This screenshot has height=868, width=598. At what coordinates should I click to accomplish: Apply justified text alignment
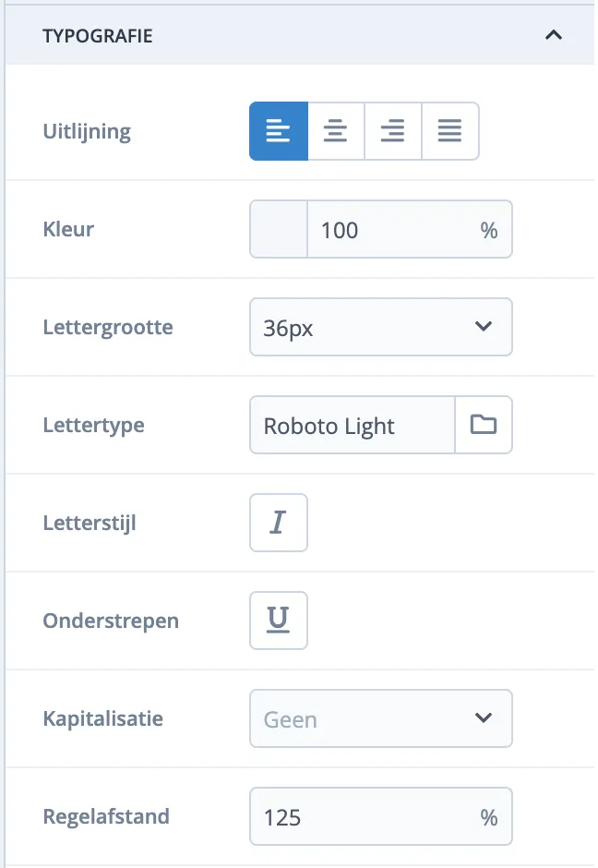(x=449, y=131)
